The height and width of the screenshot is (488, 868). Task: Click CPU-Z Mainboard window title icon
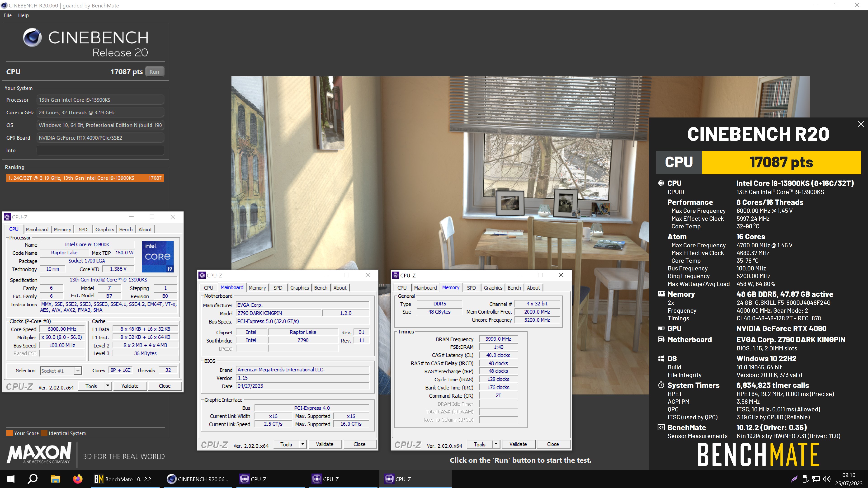[x=202, y=275]
